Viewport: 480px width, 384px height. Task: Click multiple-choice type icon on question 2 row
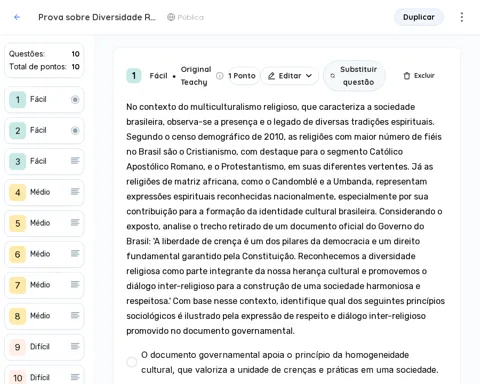[x=75, y=130]
